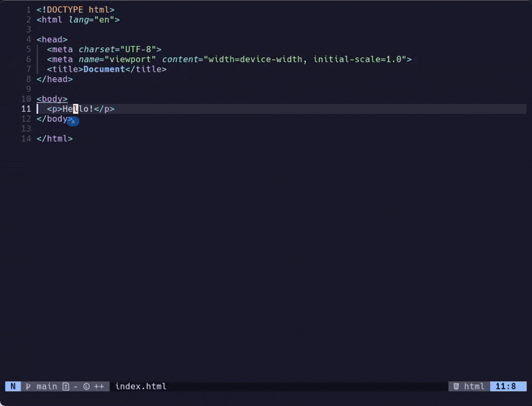Click the '</html>' closing tag
The width and height of the screenshot is (532, 406).
[55, 138]
